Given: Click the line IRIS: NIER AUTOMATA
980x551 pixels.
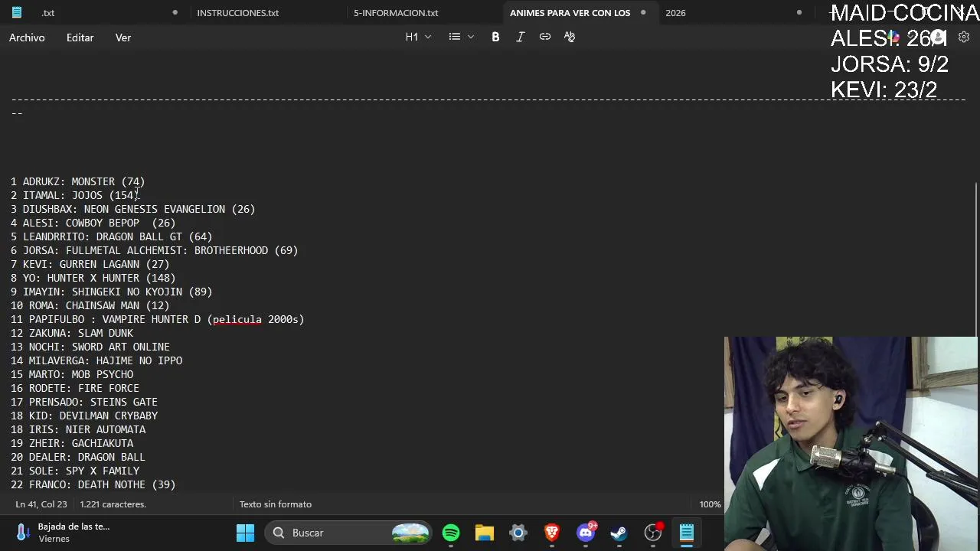Looking at the screenshot, I should click(78, 429).
